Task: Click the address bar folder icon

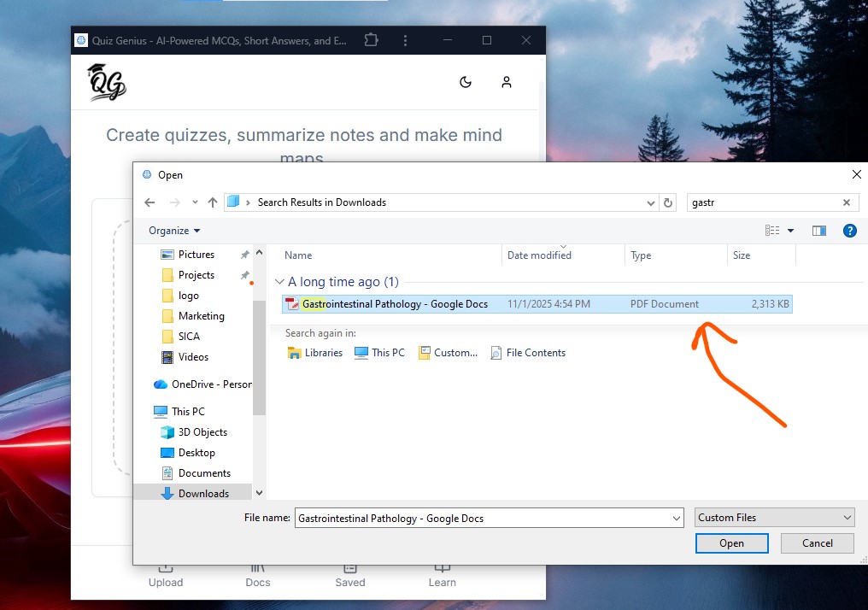Action: 233,202
